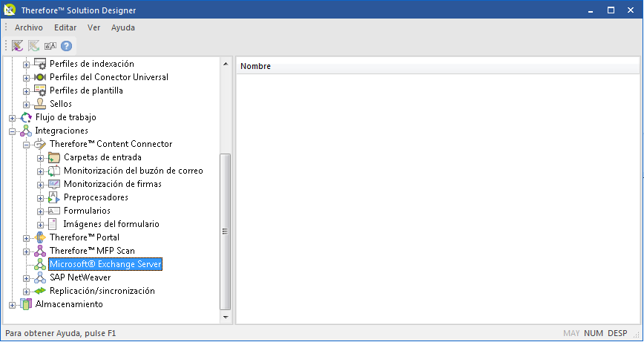This screenshot has width=644, height=342.
Task: Expand the Monitorización del buzón de correo node
Action: pos(40,171)
